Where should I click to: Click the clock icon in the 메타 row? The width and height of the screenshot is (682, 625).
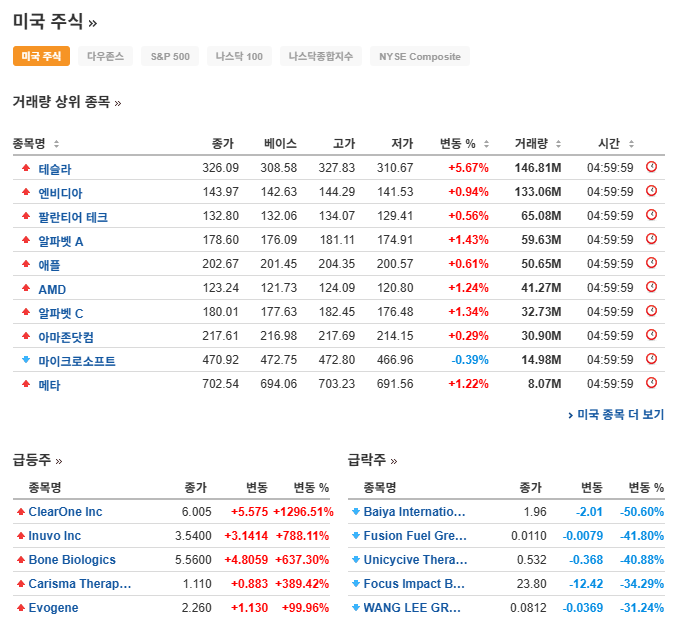coord(651,383)
